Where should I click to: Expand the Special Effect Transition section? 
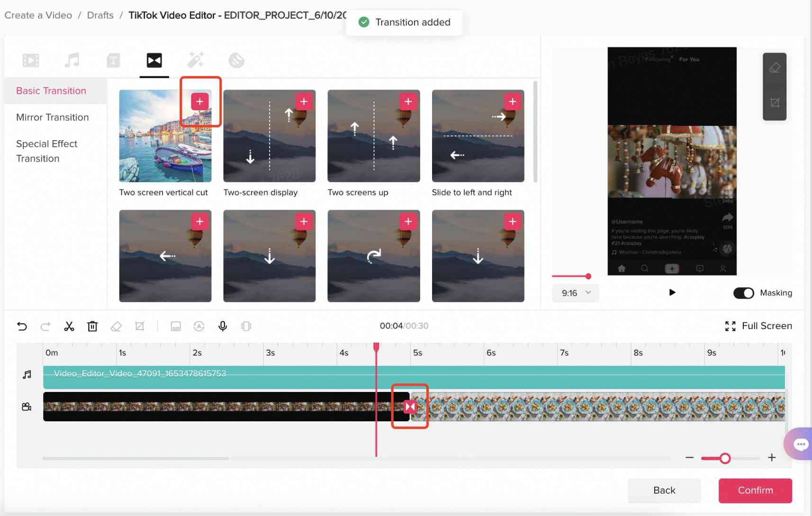(47, 151)
